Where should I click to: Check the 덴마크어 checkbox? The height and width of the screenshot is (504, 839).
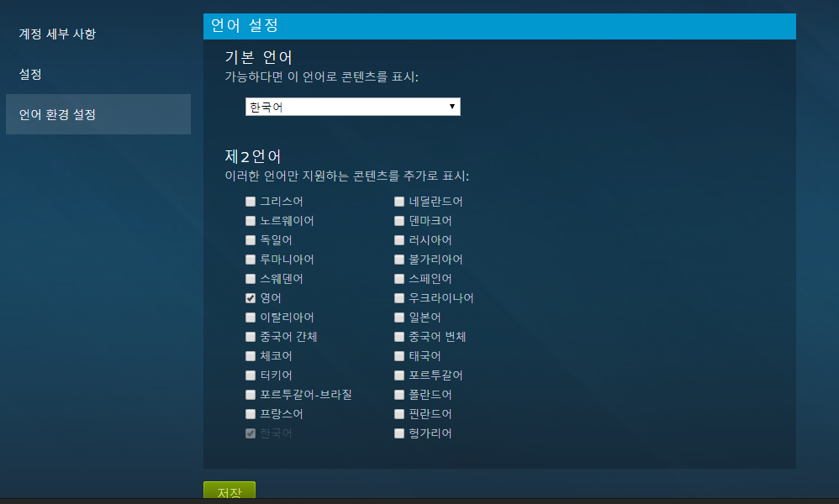coord(399,221)
